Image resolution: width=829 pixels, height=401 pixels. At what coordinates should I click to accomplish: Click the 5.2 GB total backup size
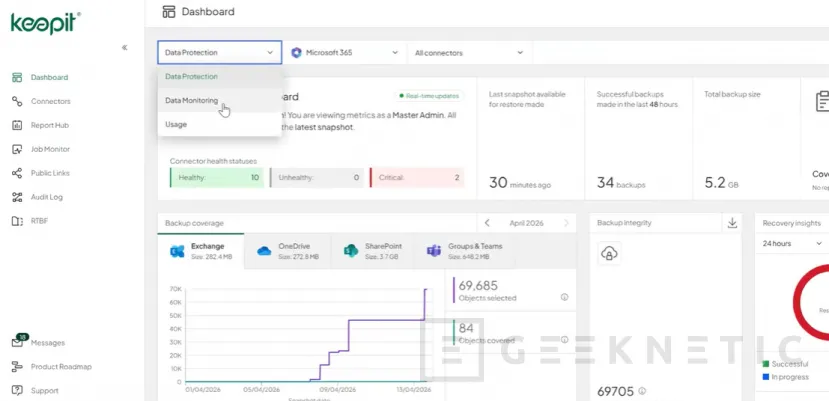tap(722, 183)
